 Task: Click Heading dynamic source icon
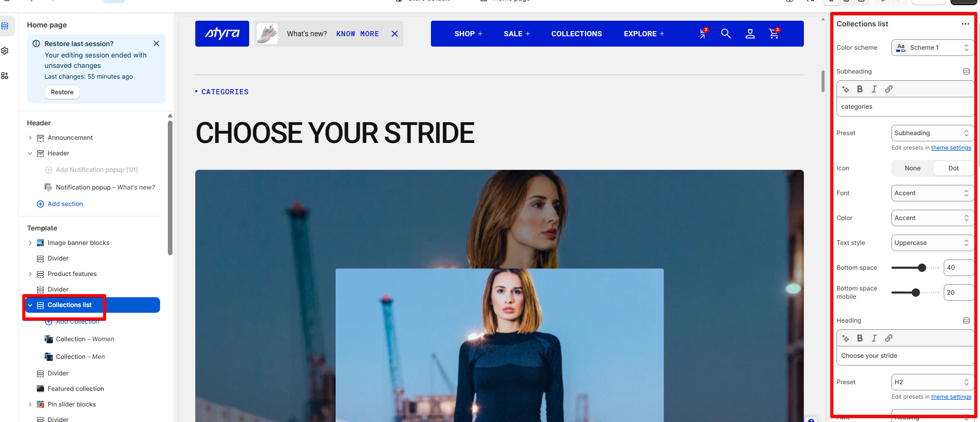click(967, 321)
